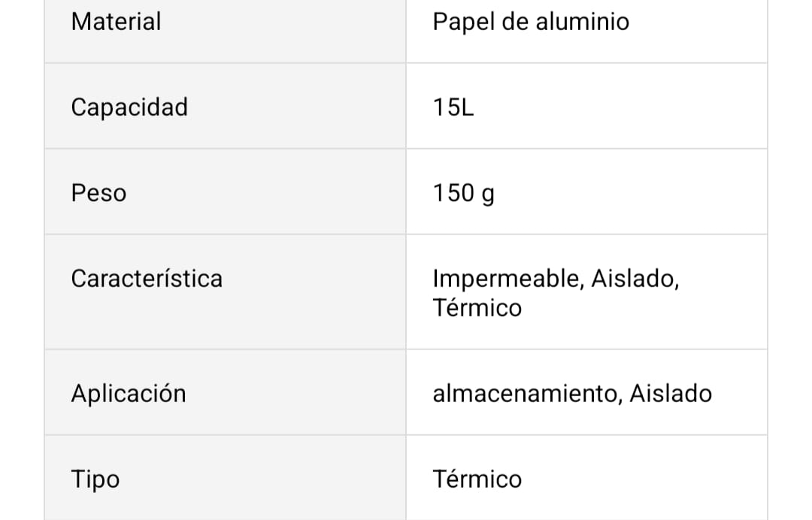Click 'Térmico' in the Característica row

[x=477, y=307]
